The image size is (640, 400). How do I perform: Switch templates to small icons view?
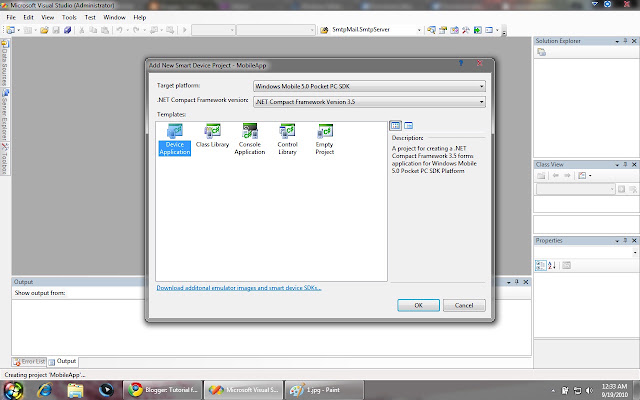409,126
